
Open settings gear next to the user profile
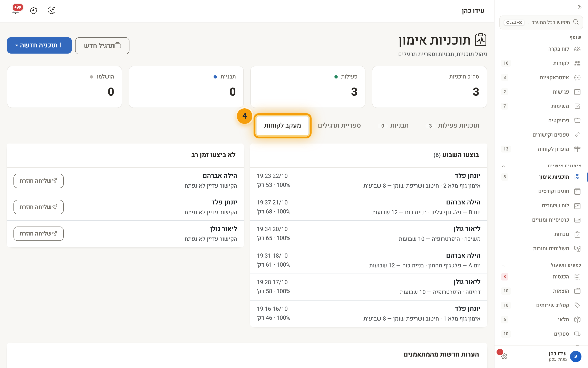coord(504,356)
